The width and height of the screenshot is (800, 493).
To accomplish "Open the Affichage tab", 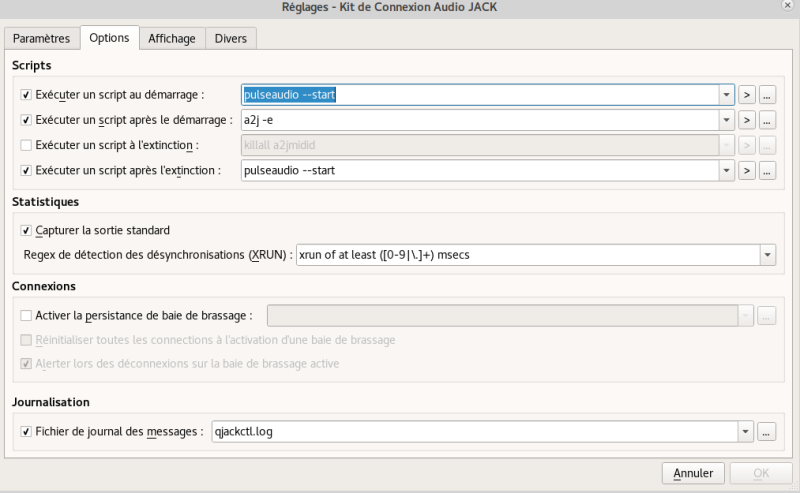I will [x=172, y=38].
